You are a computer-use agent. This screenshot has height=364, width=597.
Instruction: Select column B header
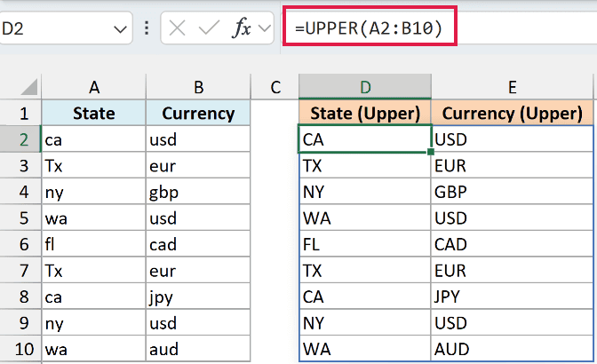pos(198,87)
